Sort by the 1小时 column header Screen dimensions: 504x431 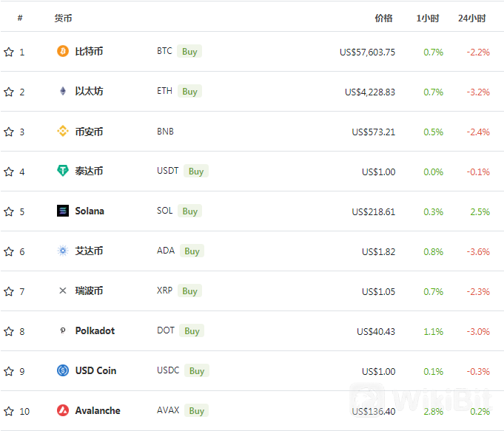(428, 18)
